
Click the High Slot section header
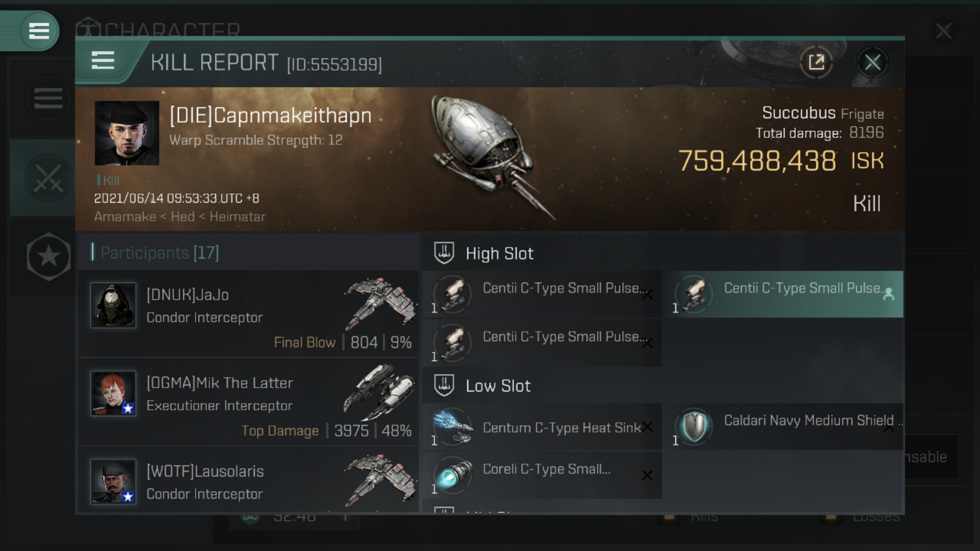pos(499,253)
